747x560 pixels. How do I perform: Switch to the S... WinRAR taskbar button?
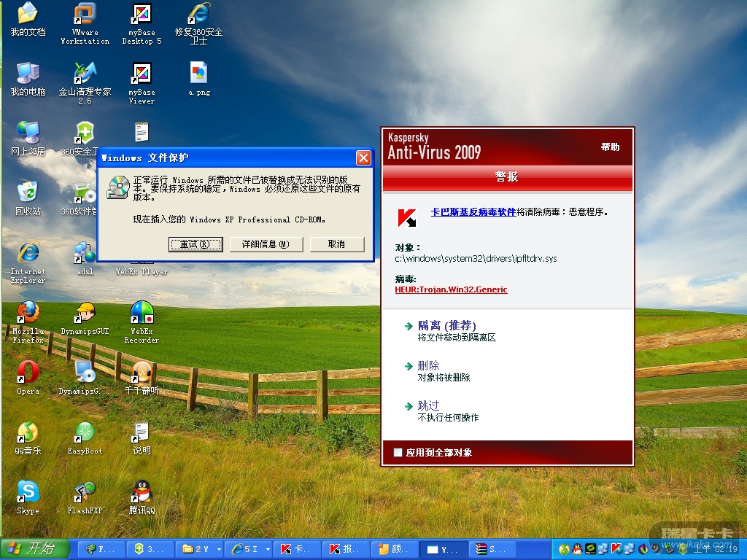[x=492, y=550]
